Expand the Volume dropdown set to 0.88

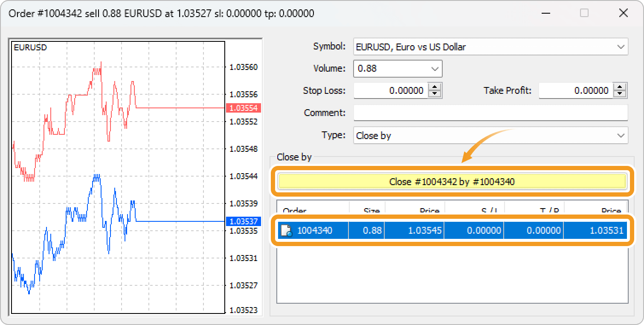pyautogui.click(x=435, y=69)
